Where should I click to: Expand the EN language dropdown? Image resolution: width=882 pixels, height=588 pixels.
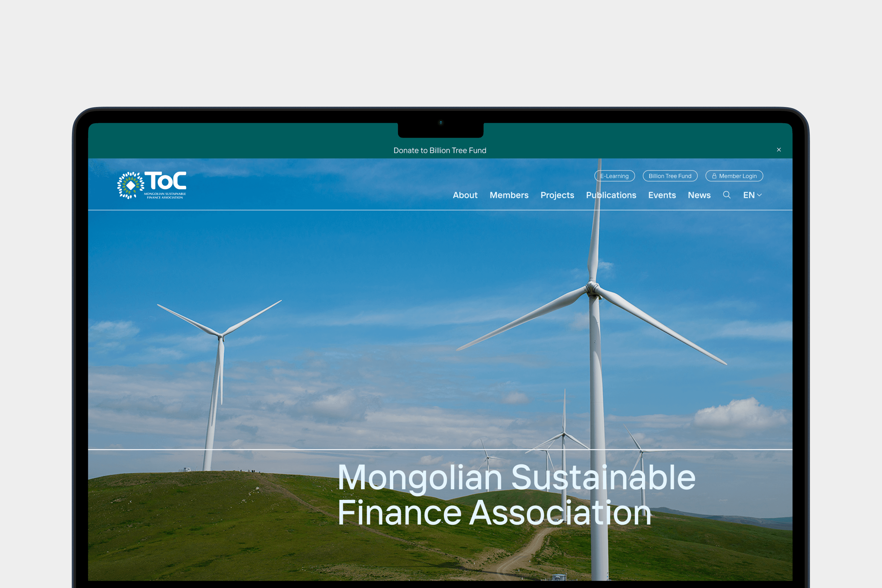(752, 195)
